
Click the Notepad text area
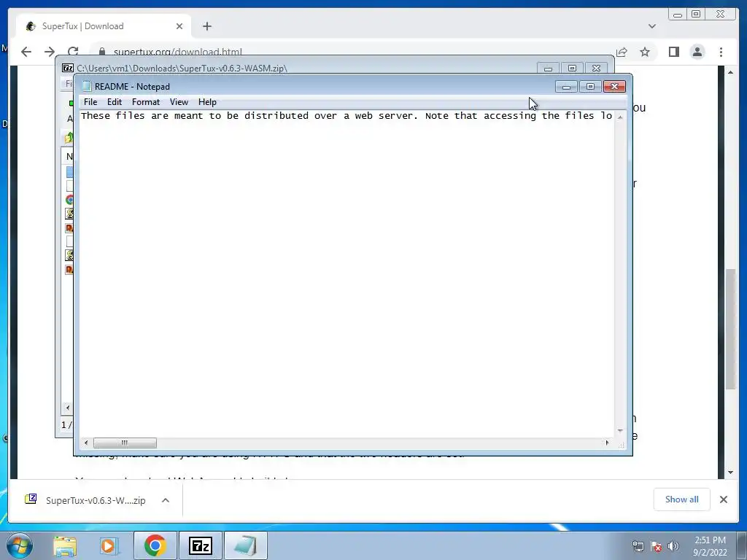click(347, 274)
